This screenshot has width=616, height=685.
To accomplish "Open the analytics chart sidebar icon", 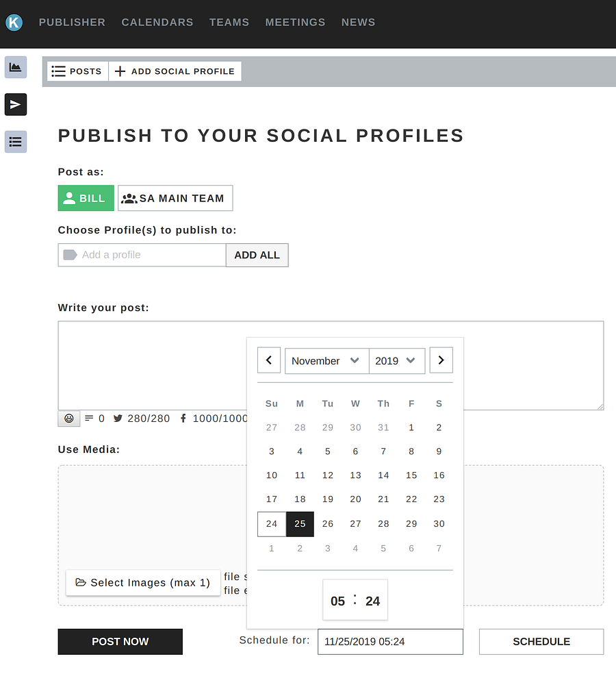I will tap(16, 67).
